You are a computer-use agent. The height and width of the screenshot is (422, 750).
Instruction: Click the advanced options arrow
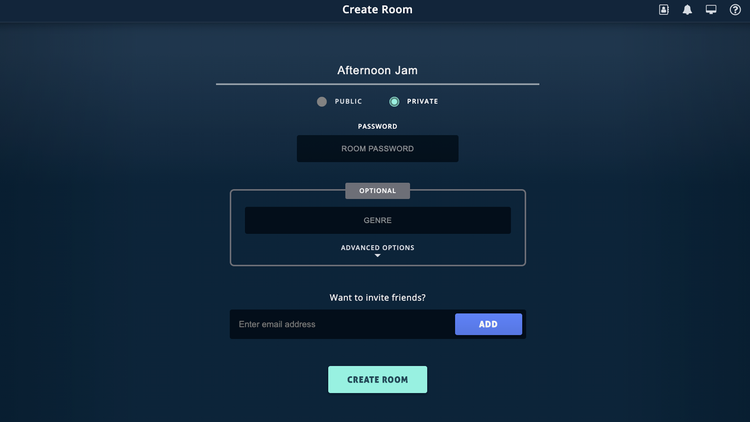[x=377, y=256]
